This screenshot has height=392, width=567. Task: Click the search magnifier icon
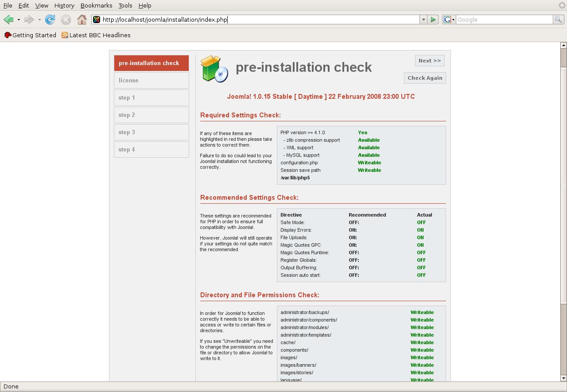point(559,19)
